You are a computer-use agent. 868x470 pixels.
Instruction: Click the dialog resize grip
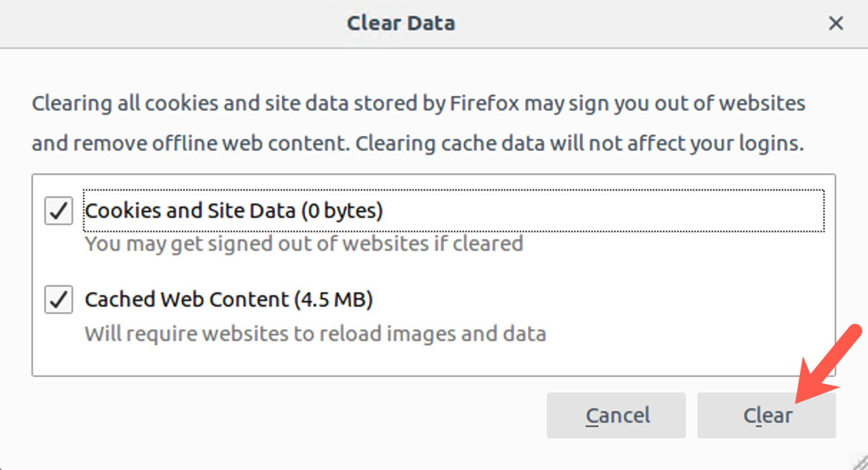pyautogui.click(x=862, y=464)
